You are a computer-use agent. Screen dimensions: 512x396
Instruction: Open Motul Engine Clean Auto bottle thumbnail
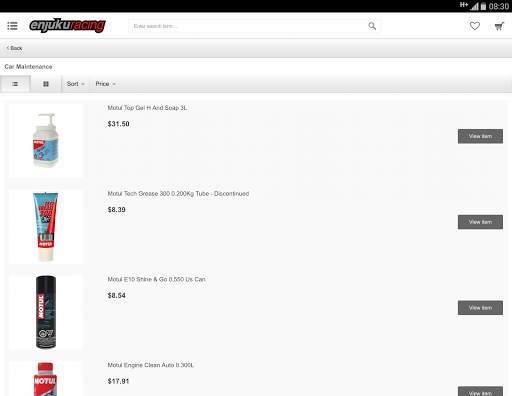(46, 379)
